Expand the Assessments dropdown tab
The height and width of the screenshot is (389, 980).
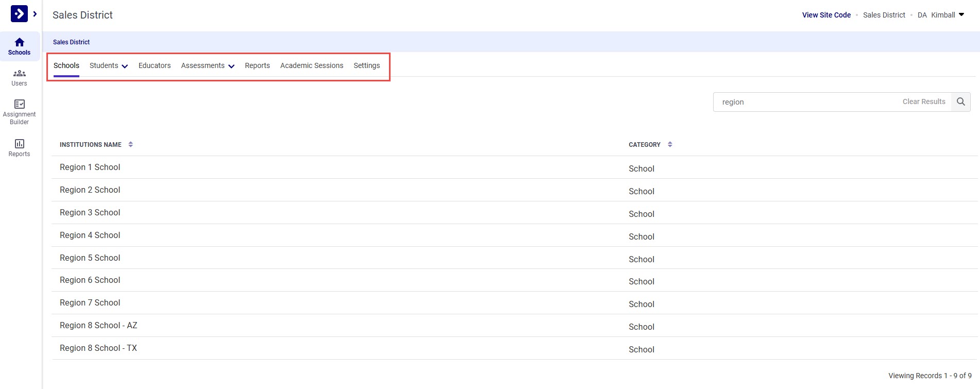tap(208, 66)
